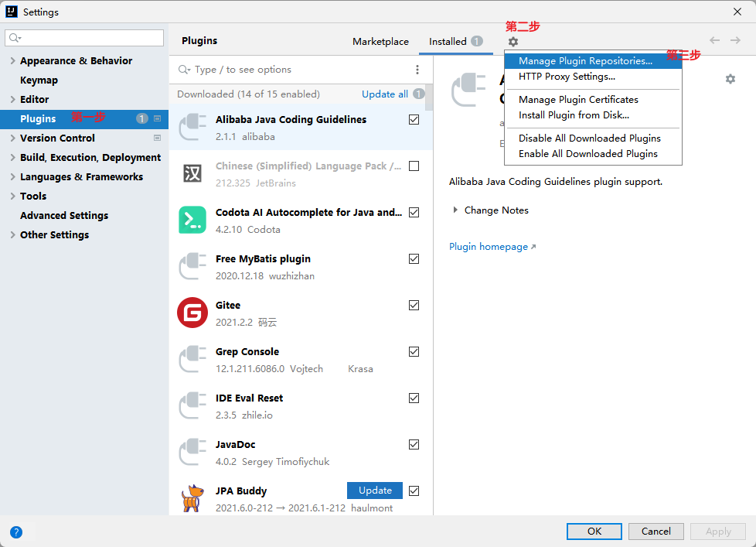Click the gear icon beside the Installed tab
This screenshot has width=756, height=547.
[513, 42]
